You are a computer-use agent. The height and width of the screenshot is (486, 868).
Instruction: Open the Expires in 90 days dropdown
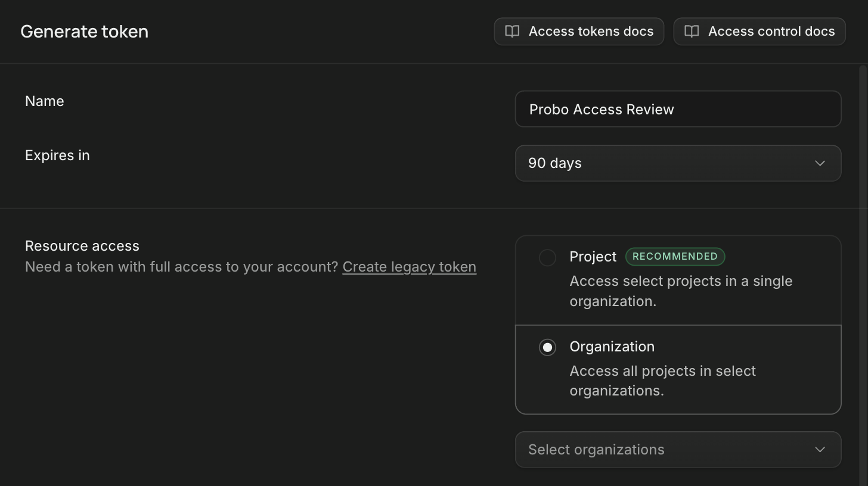(x=678, y=163)
